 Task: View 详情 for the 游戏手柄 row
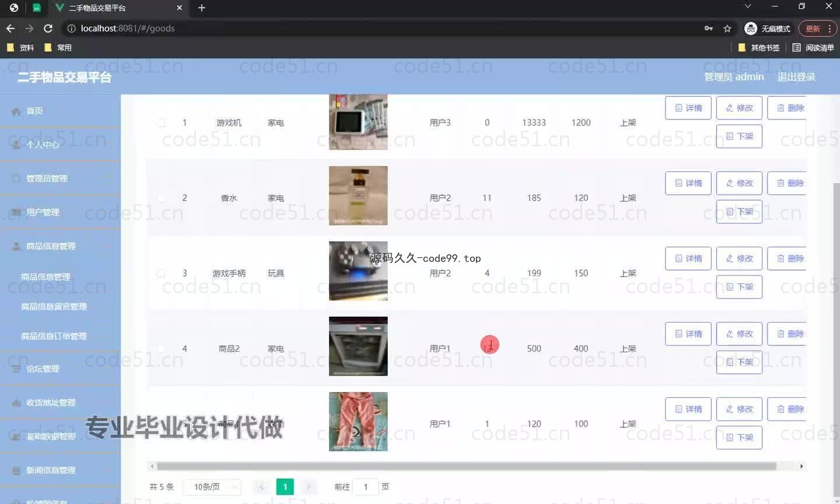688,258
